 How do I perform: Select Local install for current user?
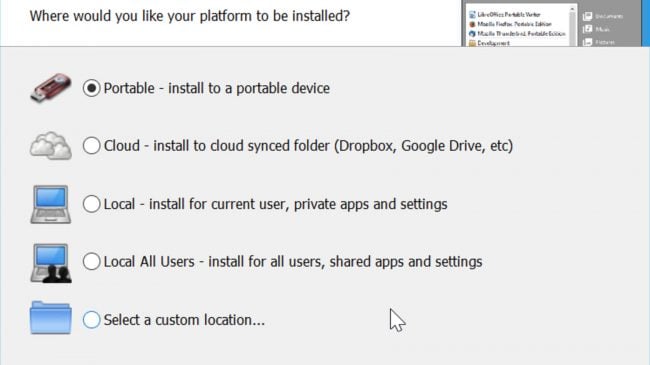91,204
